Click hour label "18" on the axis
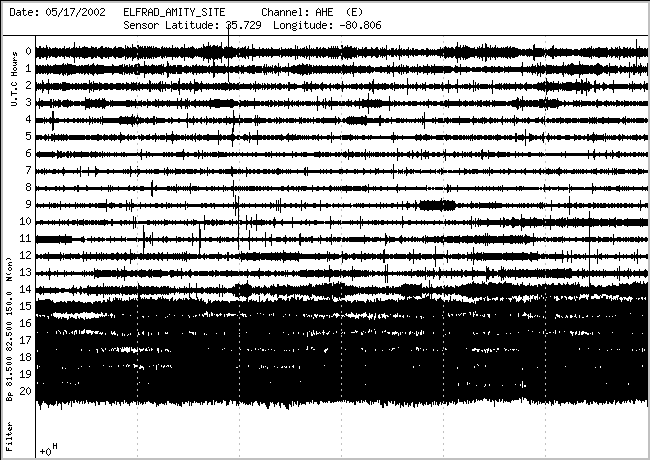The width and height of the screenshot is (650, 460). pyautogui.click(x=25, y=357)
